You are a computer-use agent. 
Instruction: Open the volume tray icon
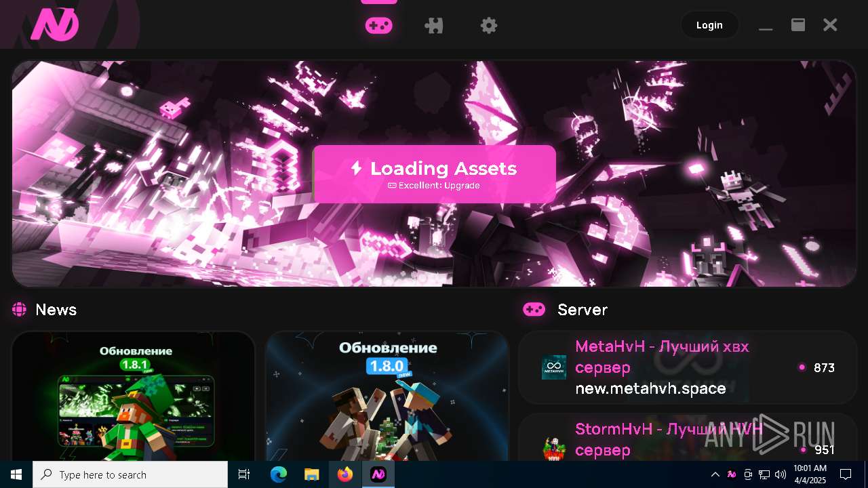pos(781,474)
